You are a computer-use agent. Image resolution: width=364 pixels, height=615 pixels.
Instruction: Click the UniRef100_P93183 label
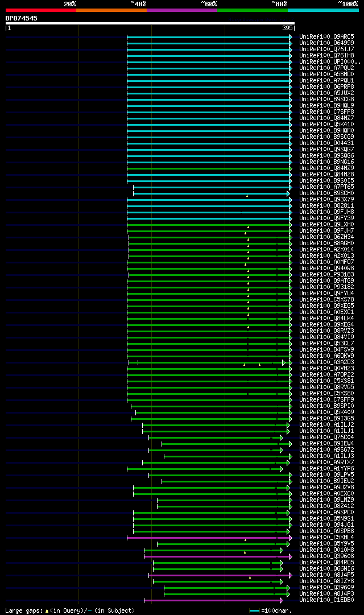(x=326, y=275)
